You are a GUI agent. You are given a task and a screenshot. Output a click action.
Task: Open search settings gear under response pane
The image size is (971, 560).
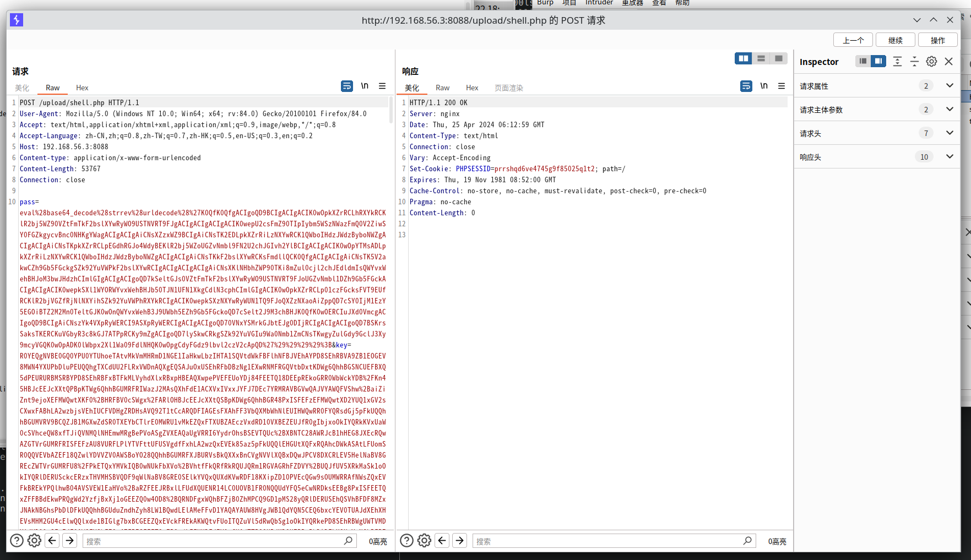click(x=424, y=541)
